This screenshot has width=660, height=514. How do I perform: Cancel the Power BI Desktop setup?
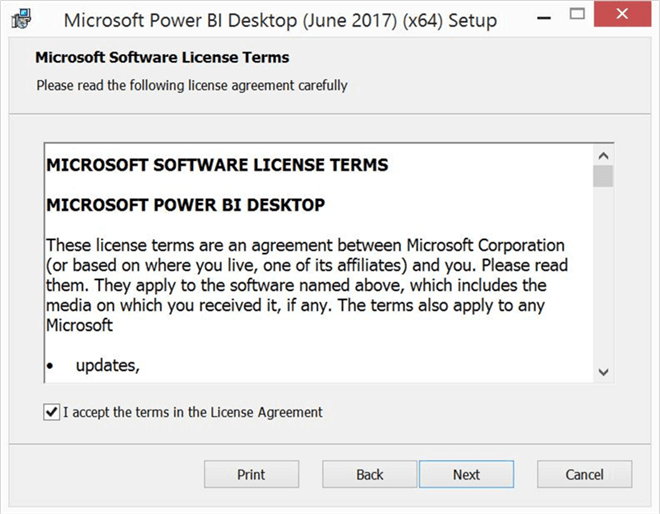point(584,474)
